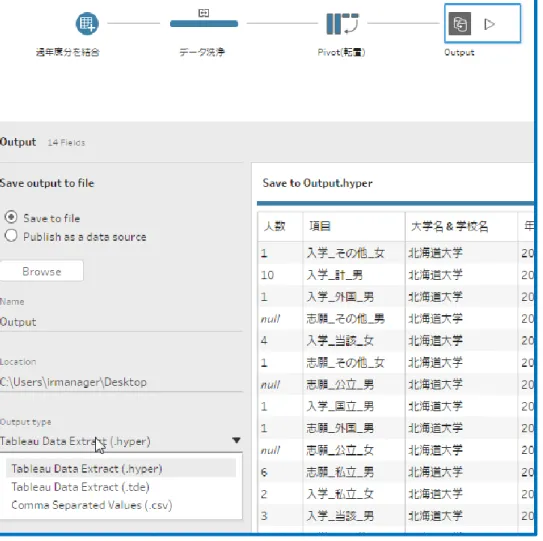Click the 志願_私立_男 cell
The image size is (543, 541).
coord(354,472)
